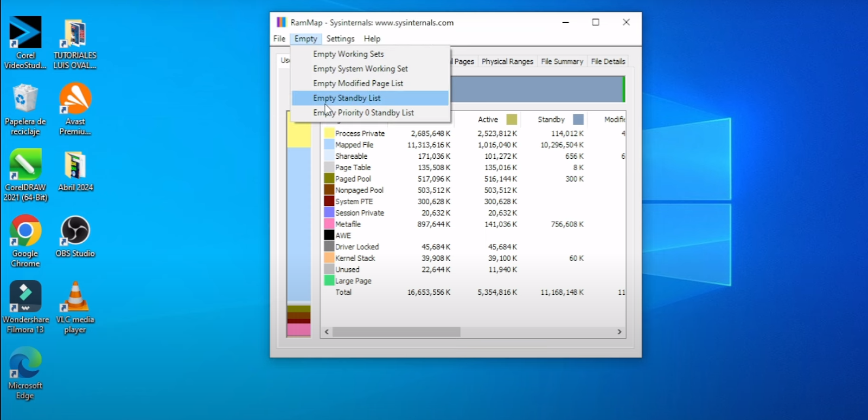Click the Standby column color swatch
Screen dimensions: 868x420
click(x=578, y=119)
